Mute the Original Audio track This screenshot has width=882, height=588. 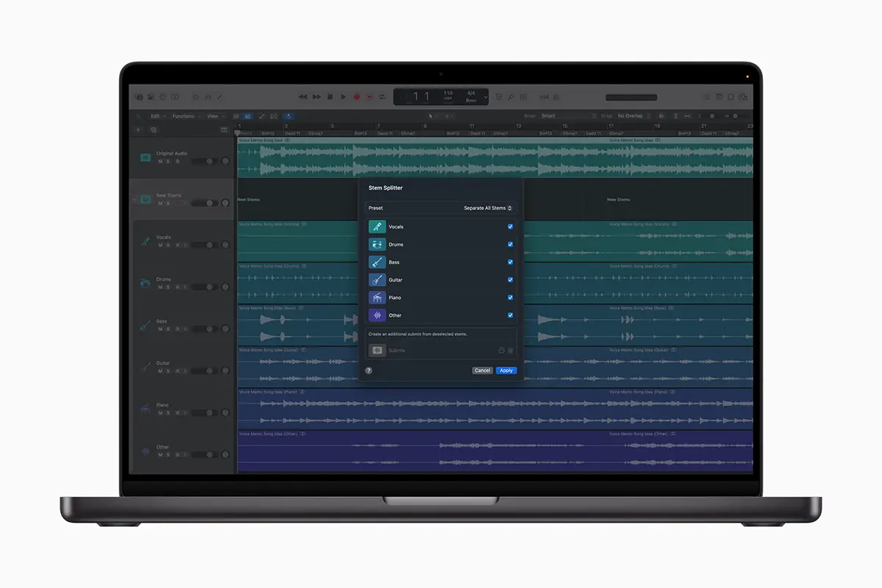160,161
